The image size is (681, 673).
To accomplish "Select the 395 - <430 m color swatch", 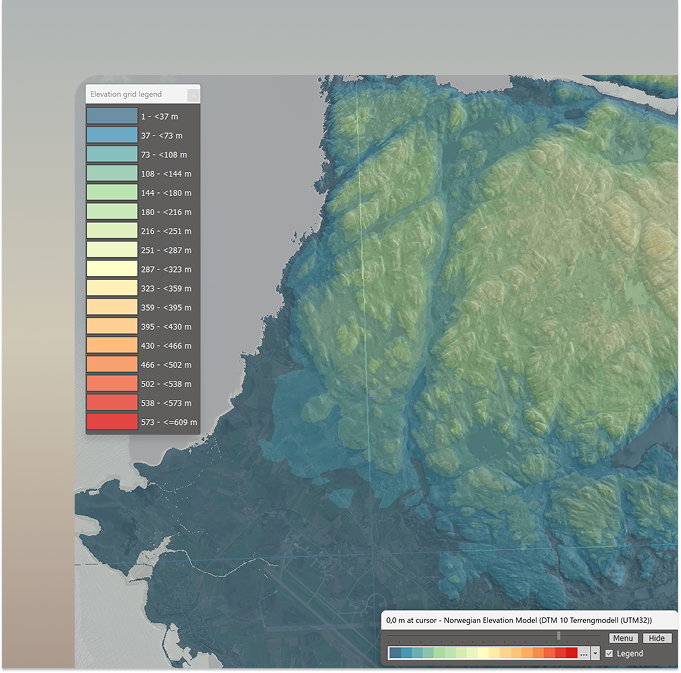I will (x=112, y=326).
